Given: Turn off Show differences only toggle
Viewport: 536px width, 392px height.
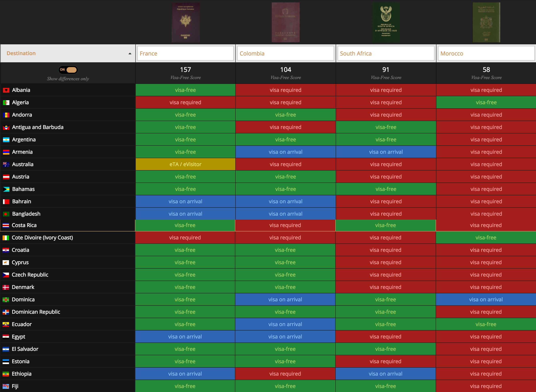Looking at the screenshot, I should [x=68, y=70].
